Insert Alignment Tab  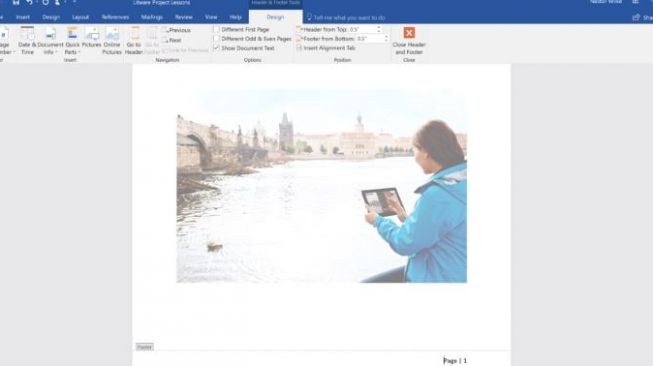pos(326,48)
